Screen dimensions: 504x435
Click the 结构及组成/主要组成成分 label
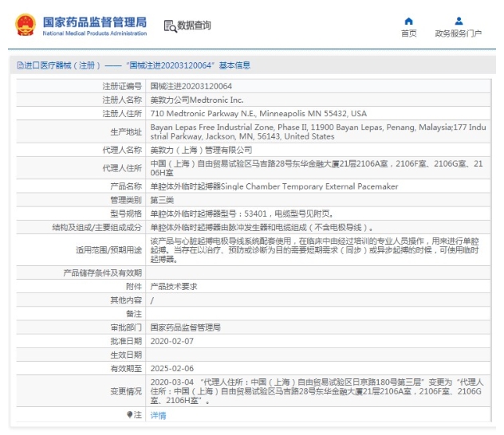coord(96,227)
